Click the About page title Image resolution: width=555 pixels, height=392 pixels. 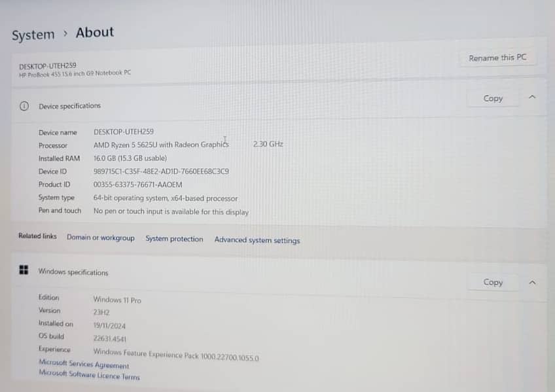(x=94, y=32)
